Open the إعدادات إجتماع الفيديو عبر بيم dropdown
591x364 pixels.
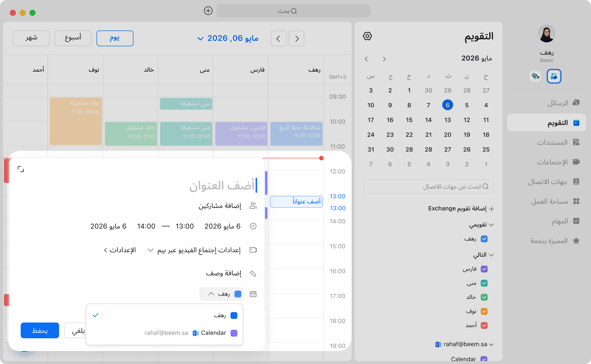click(194, 250)
